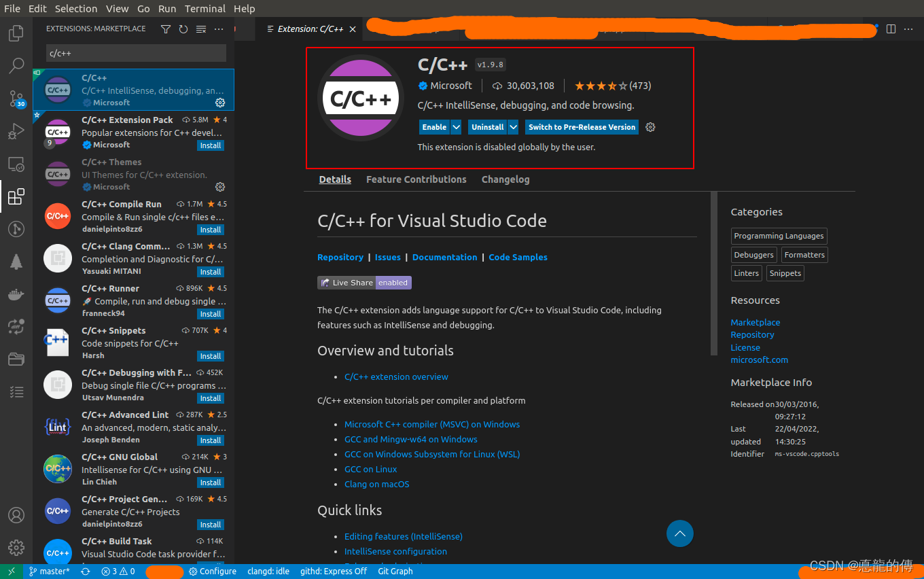This screenshot has height=579, width=924.
Task: Open settings gear beside Pre-Release button
Action: tap(650, 127)
